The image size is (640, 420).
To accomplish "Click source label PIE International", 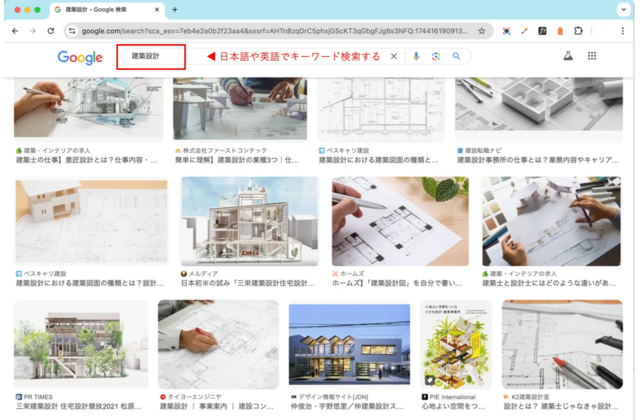I will pyautogui.click(x=453, y=397).
